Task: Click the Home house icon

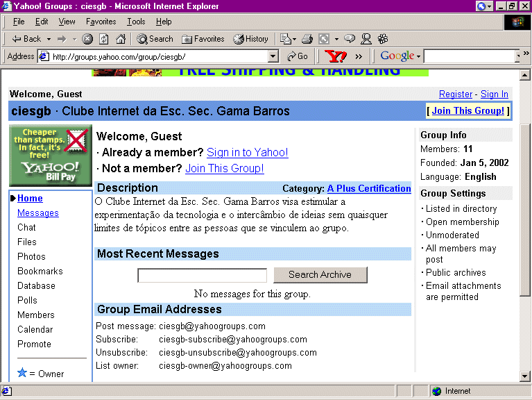Action: 121,39
